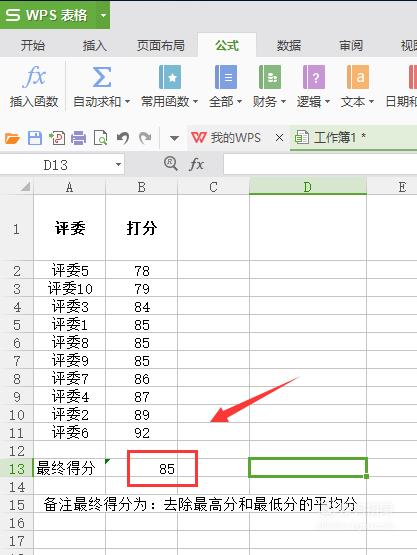This screenshot has width=417, height=555.
Task: Open the WPS 表格 application menu arrow
Action: (x=103, y=15)
